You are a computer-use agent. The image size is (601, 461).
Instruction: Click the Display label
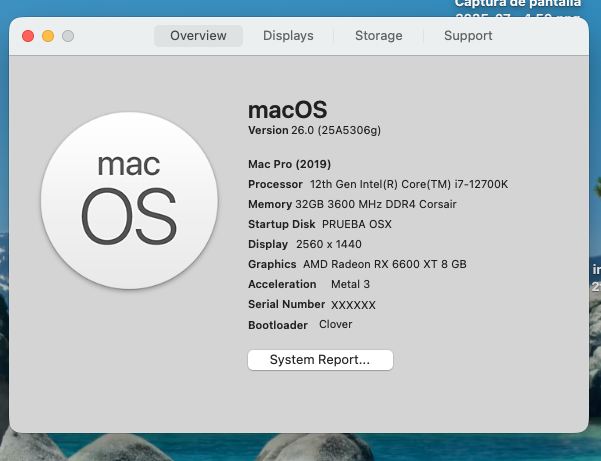268,244
